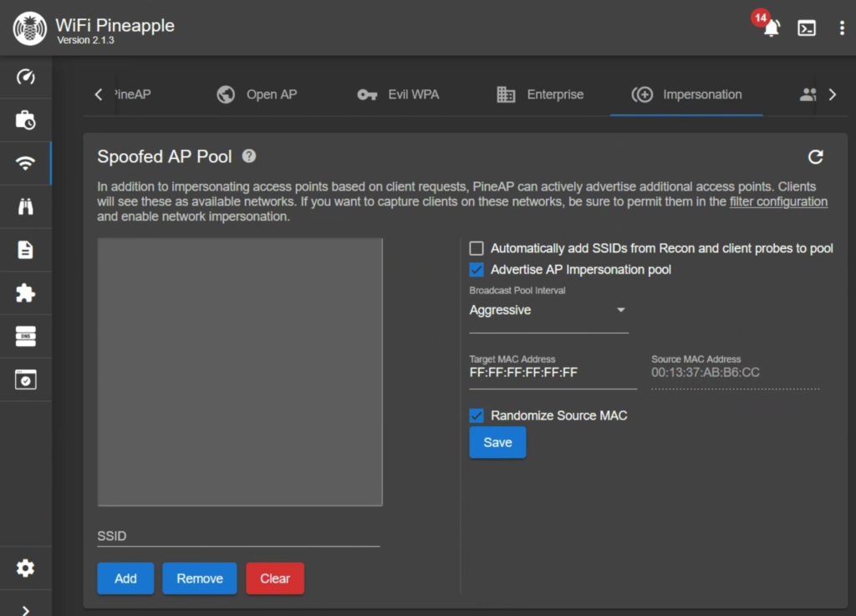Edit the Target MAC Address field
Screen dimensions: 856x616
(553, 373)
